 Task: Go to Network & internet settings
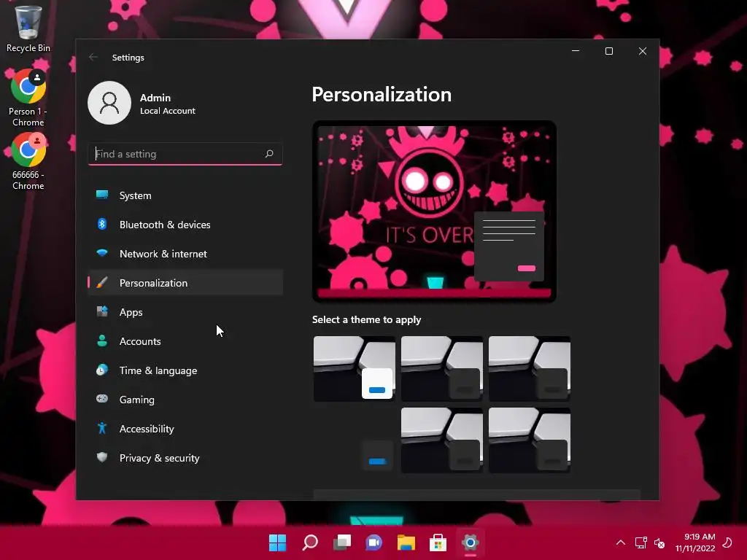(185, 254)
